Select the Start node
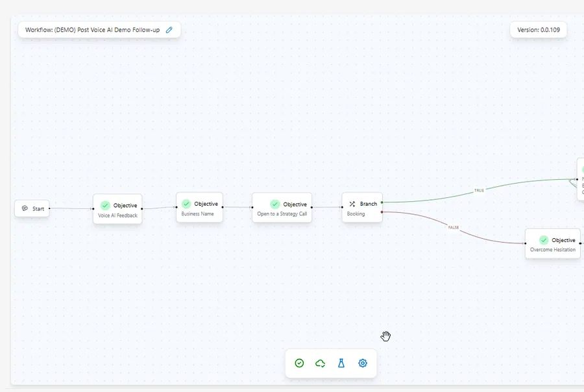 [x=32, y=208]
